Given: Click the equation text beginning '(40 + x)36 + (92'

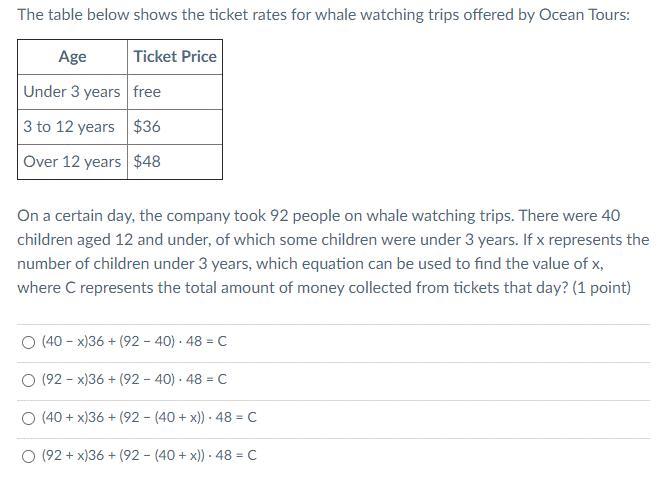Looking at the screenshot, I should 149,418.
